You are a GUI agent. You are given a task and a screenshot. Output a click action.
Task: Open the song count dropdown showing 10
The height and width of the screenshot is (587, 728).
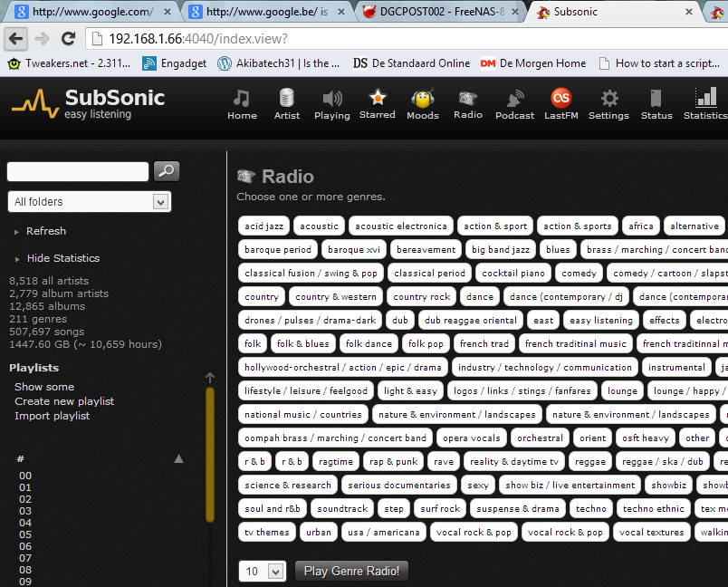coord(262,572)
